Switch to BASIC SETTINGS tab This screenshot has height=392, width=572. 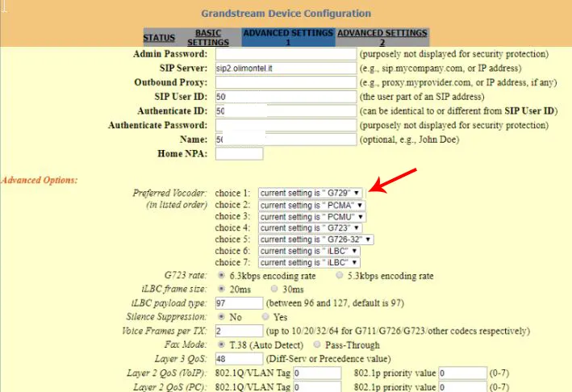coord(208,38)
